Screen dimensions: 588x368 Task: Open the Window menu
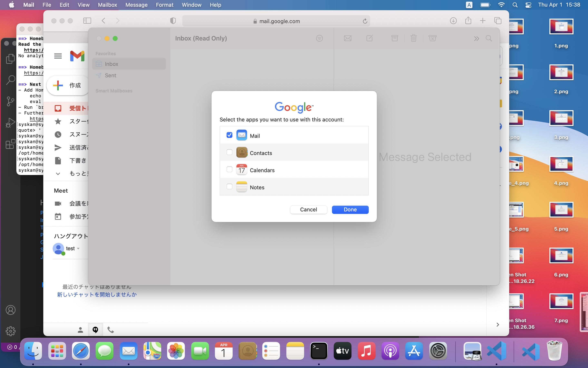click(192, 5)
